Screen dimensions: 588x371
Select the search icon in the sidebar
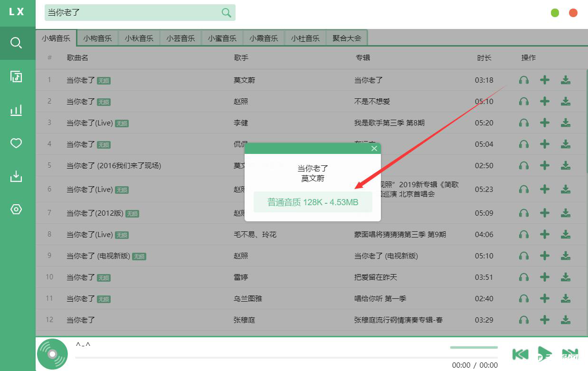(x=17, y=43)
